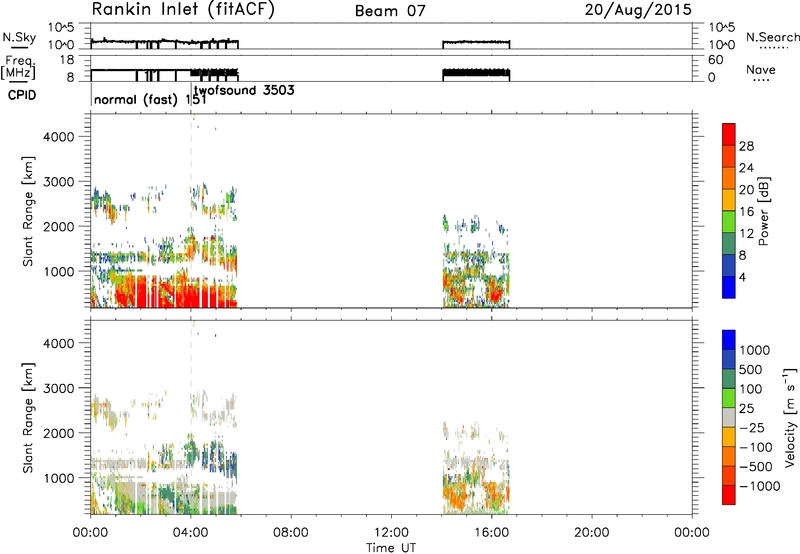The height and width of the screenshot is (554, 800).
Task: Click the 'Beam 07' header text
Action: pos(390,11)
